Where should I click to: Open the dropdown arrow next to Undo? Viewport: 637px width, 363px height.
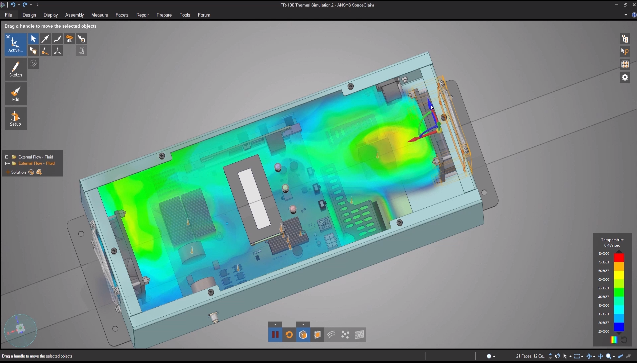[x=18, y=5]
